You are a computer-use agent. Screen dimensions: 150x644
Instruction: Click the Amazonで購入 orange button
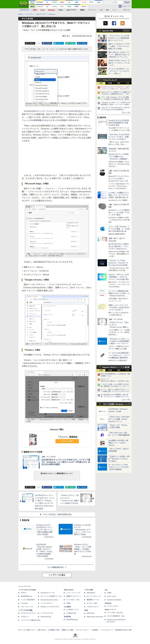(67, 441)
